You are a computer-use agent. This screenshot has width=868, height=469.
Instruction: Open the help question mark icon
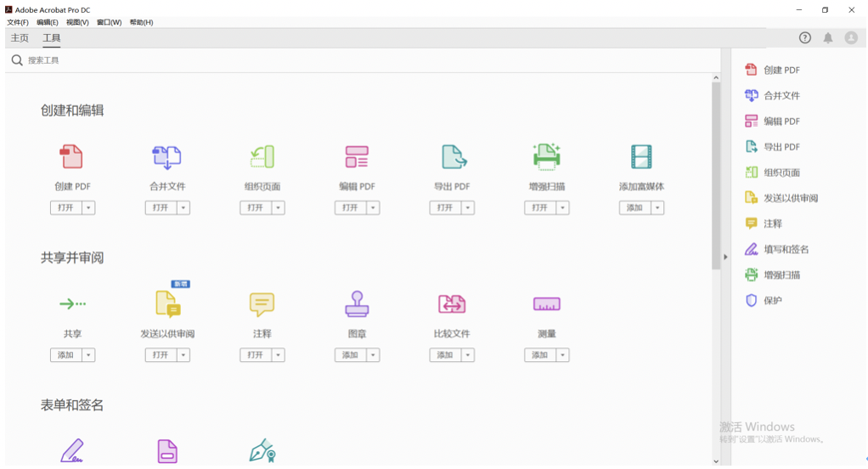[805, 37]
